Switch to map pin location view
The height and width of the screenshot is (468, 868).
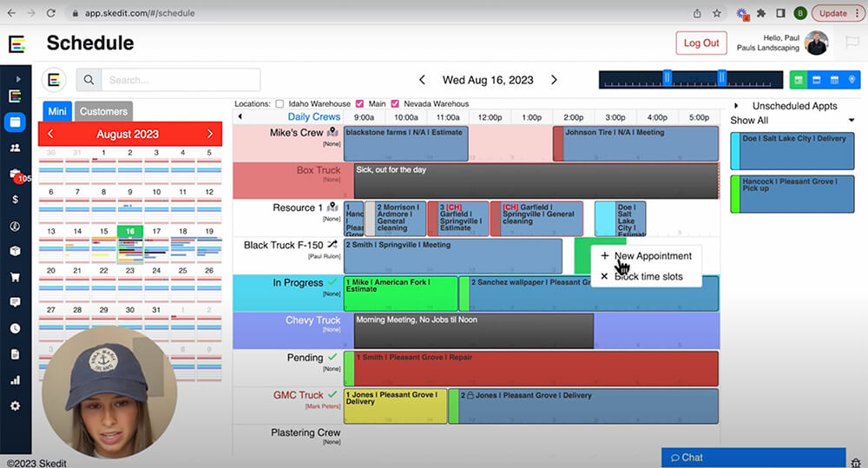[852, 80]
